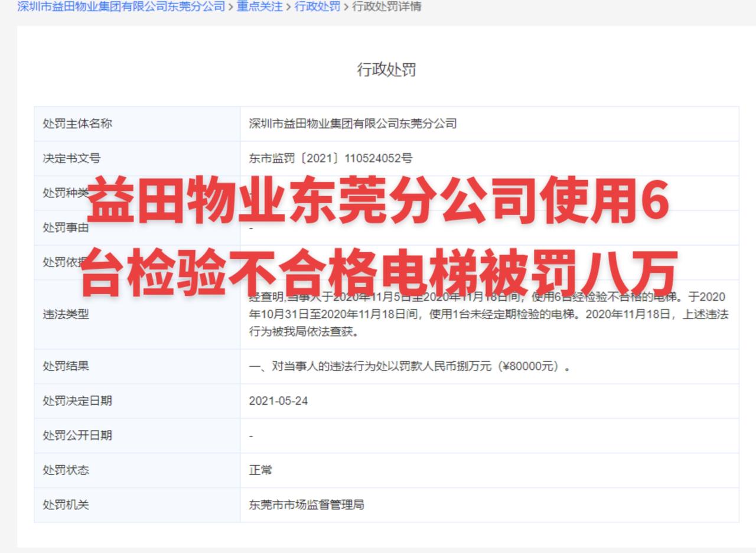Select the 决定书文号 label cell

pyautogui.click(x=137, y=158)
